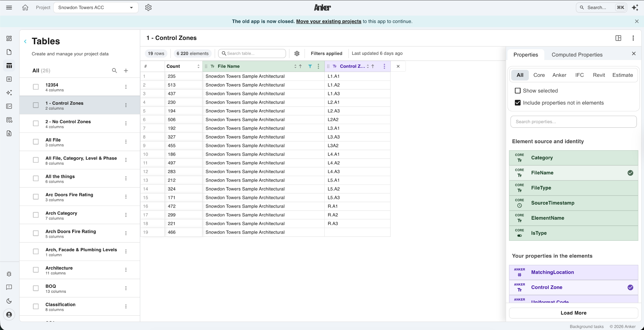The height and width of the screenshot is (330, 644).
Task: Open the File Name column options menu
Action: (318, 66)
